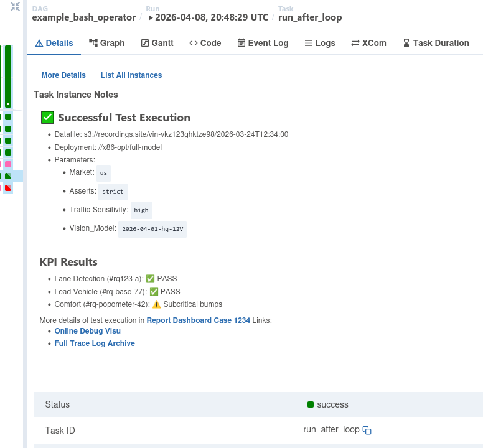Viewport: 483px width, 448px height.
Task: Open the XCom tab
Action: click(x=368, y=43)
